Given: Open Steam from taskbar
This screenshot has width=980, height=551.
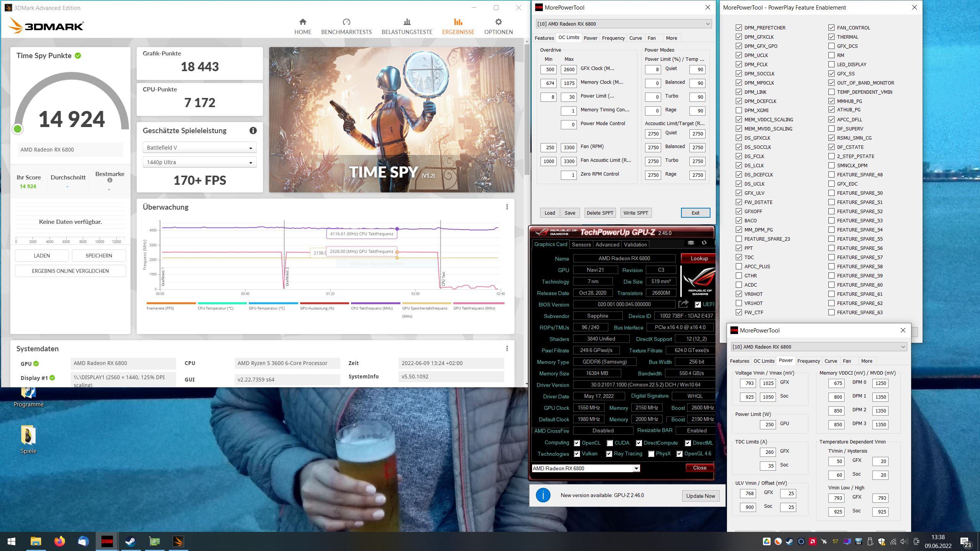Looking at the screenshot, I should (x=131, y=541).
